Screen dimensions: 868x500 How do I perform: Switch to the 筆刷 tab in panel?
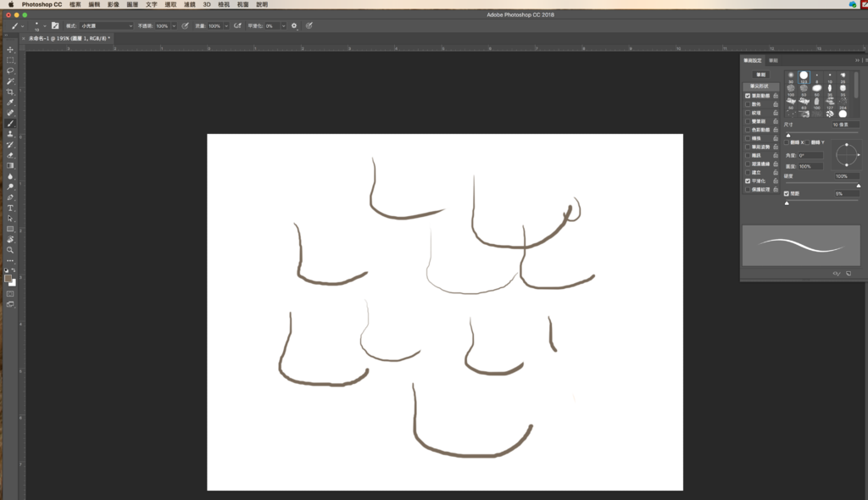tap(773, 60)
